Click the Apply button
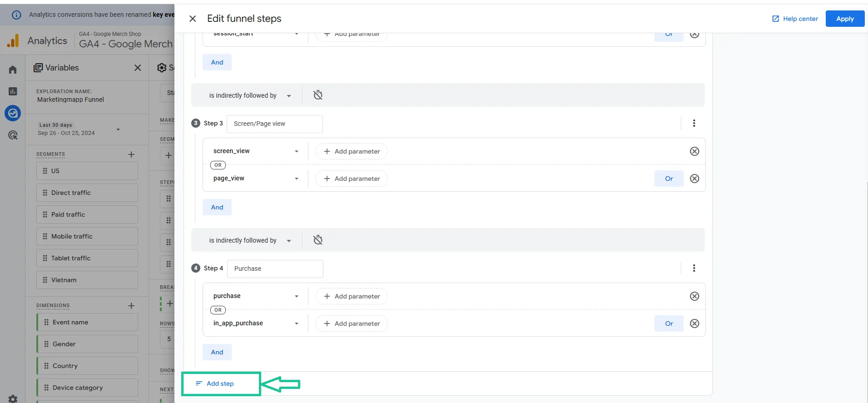Viewport: 868px width, 403px height. coord(845,19)
